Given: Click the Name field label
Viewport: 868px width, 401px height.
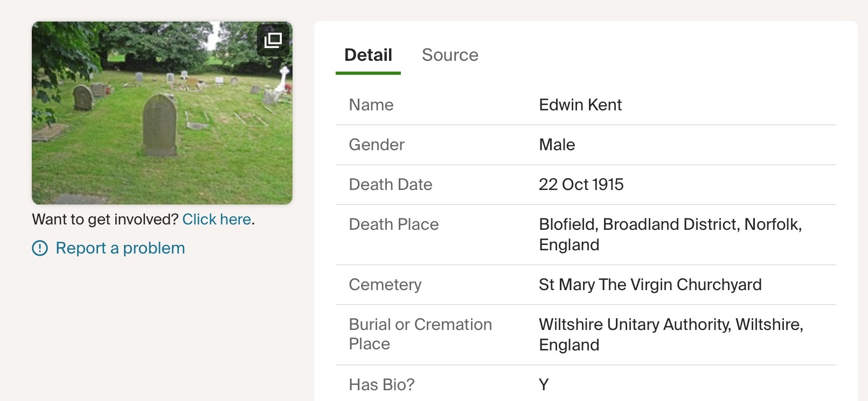Looking at the screenshot, I should (x=371, y=105).
